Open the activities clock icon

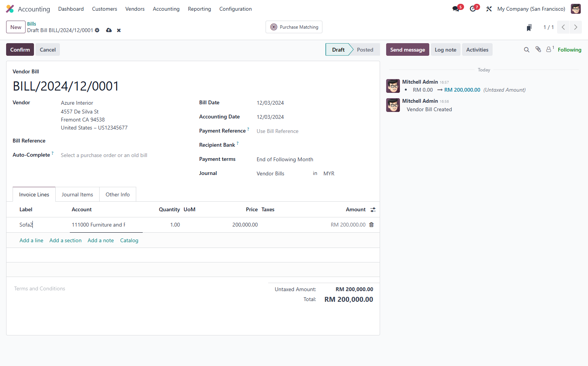pyautogui.click(x=473, y=9)
